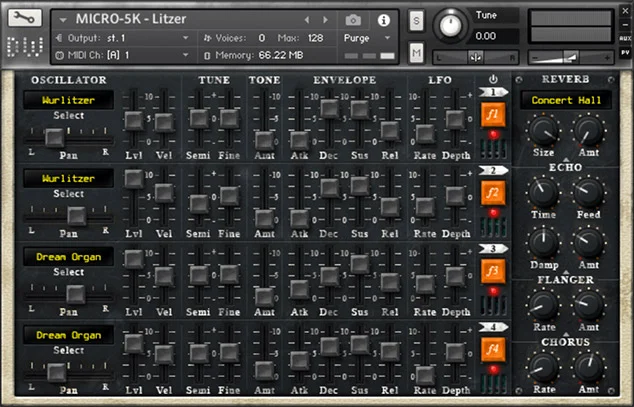Go to the previous instrument with the left arrow
The width and height of the screenshot is (634, 407).
pyautogui.click(x=306, y=20)
